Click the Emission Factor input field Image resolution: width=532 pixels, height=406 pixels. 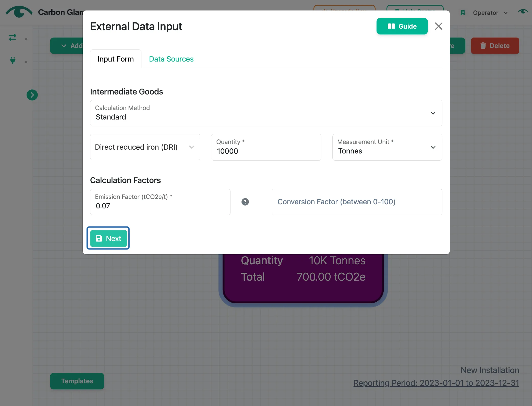(x=160, y=202)
